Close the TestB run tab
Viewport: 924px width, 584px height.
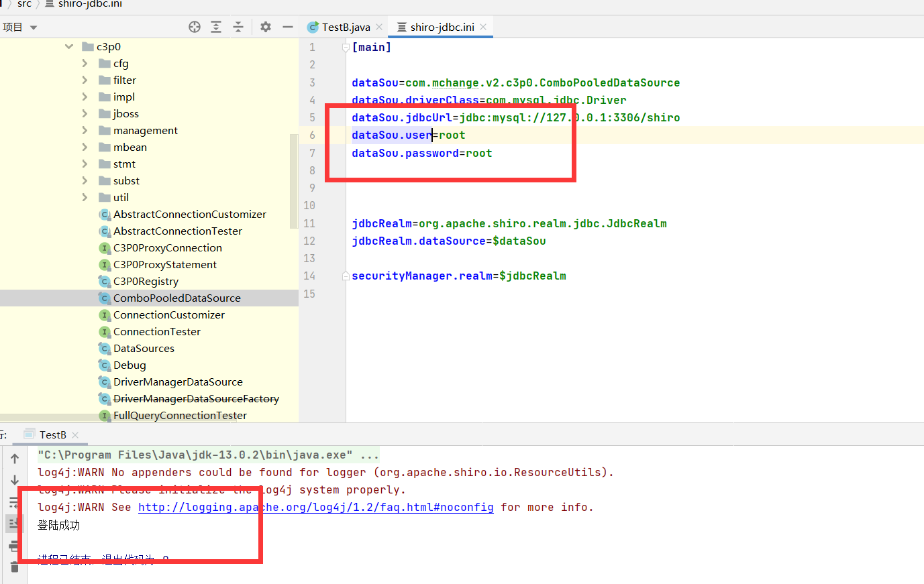(75, 435)
